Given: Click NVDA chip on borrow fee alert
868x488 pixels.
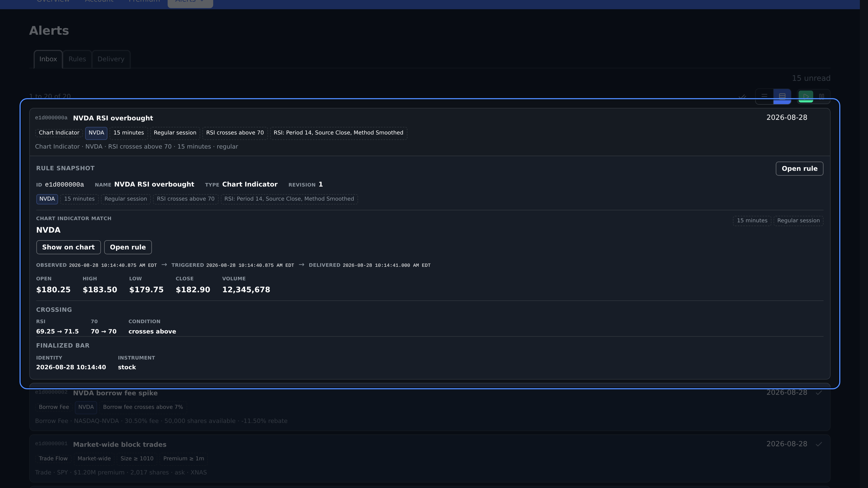Looking at the screenshot, I should 86,407.
